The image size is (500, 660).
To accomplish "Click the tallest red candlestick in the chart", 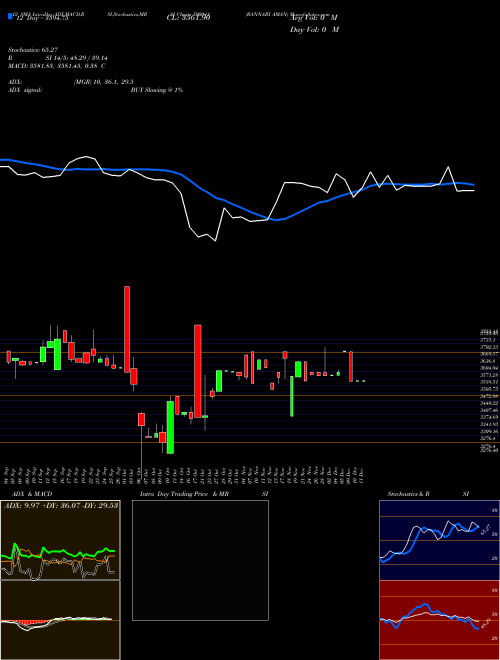I will 197,371.
